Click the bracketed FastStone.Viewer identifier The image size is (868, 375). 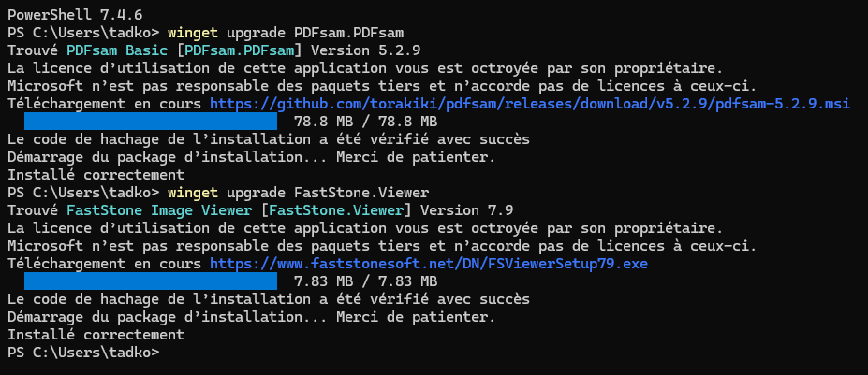point(336,210)
